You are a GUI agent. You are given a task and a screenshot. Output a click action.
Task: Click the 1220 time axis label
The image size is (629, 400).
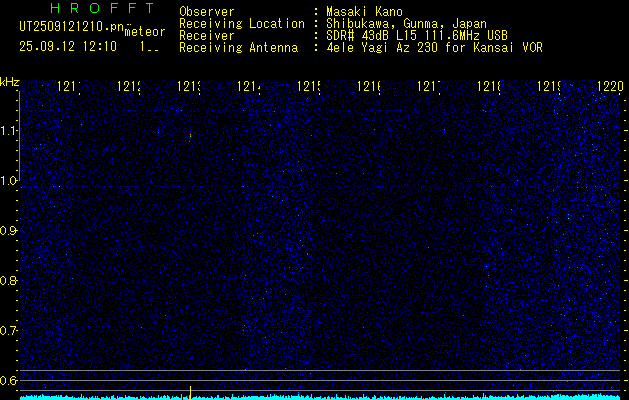(610, 86)
